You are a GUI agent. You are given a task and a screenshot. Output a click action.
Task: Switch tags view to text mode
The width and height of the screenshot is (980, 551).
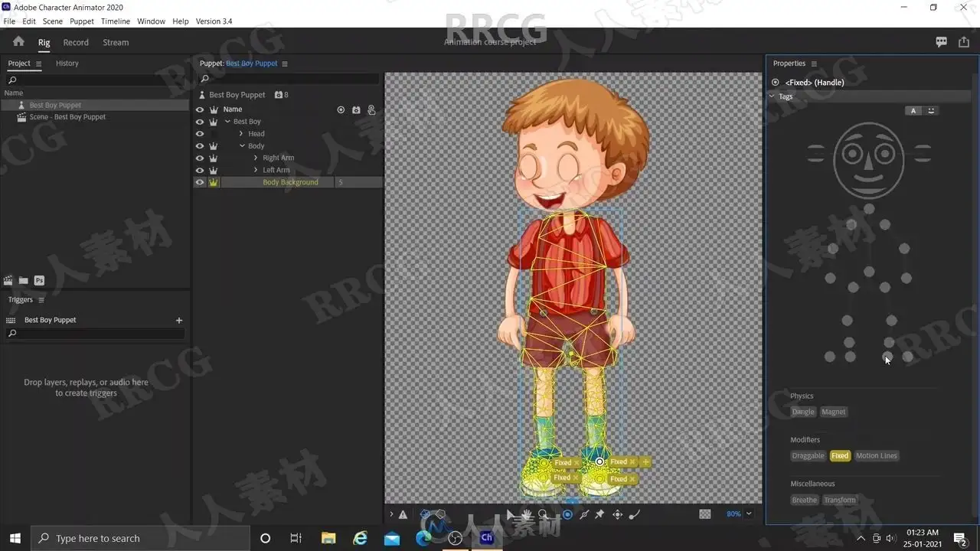pos(913,110)
